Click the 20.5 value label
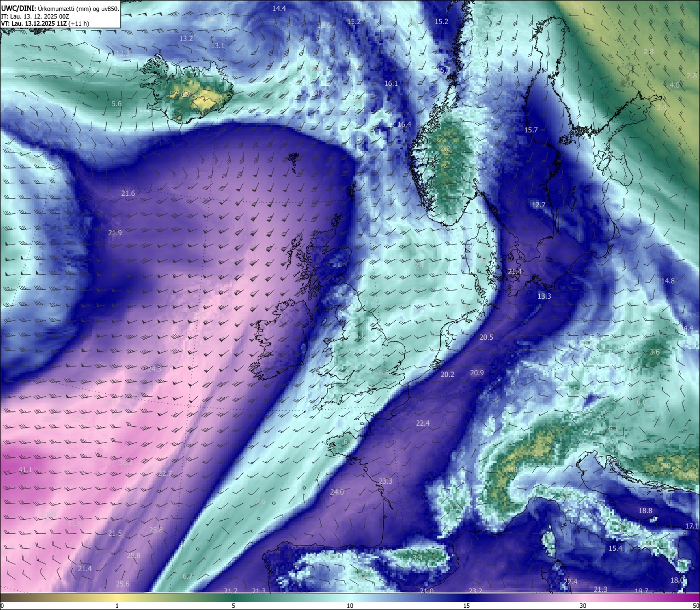The height and width of the screenshot is (610, 700). pos(486,338)
